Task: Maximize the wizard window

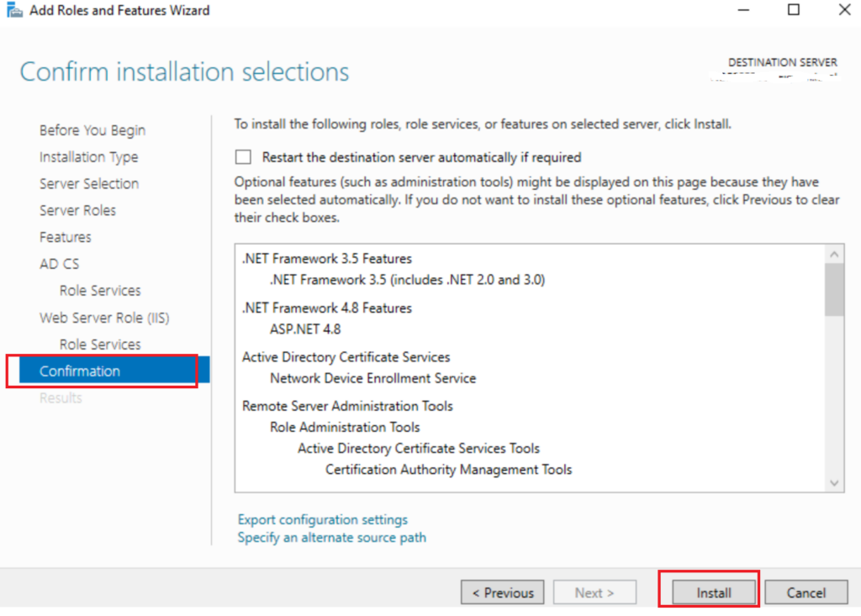Action: (x=794, y=10)
